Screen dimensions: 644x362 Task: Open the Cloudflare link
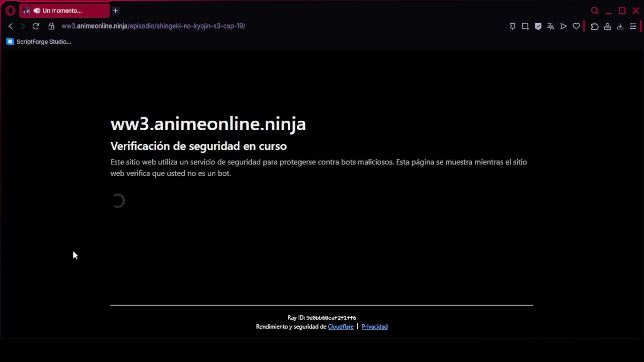click(341, 327)
